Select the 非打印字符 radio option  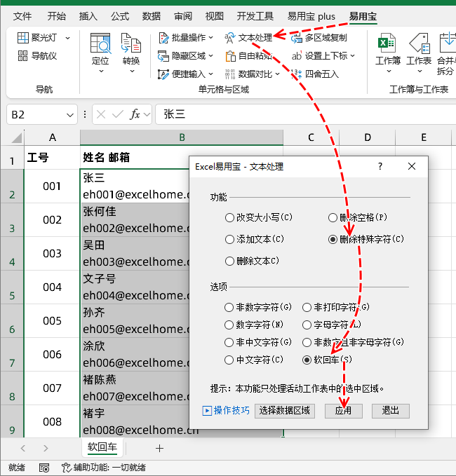coord(307,307)
